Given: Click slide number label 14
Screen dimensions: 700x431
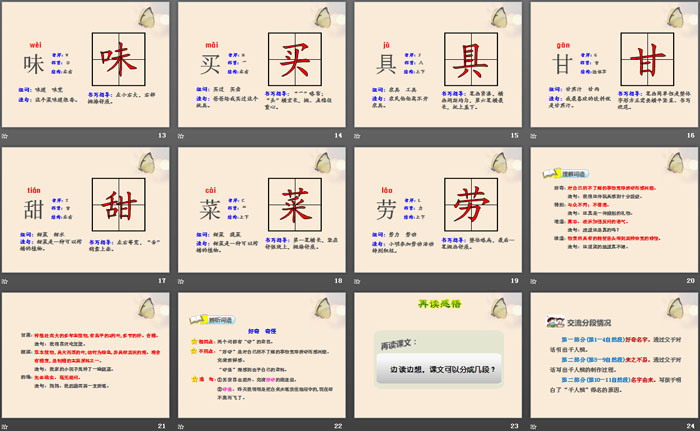Looking at the screenshot, I should click(338, 135).
